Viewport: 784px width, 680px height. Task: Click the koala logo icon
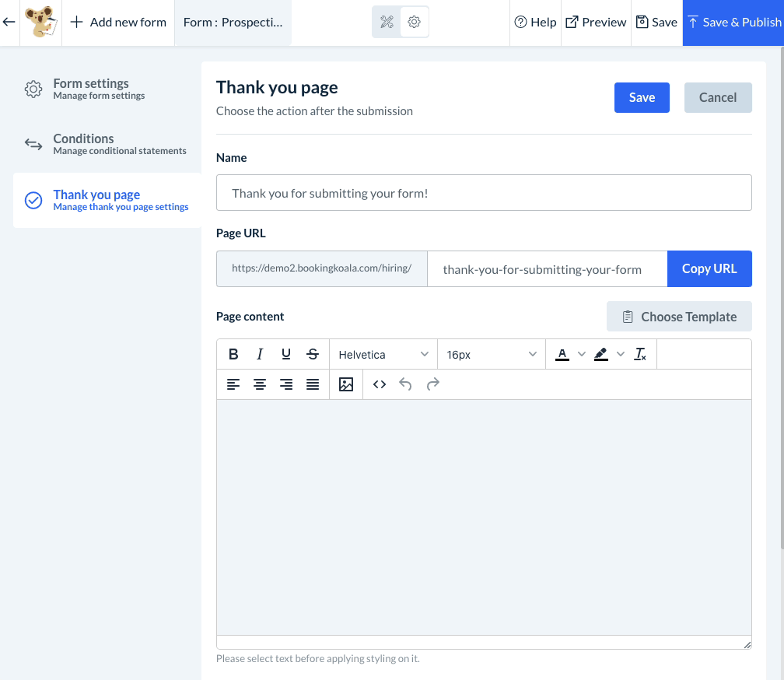(41, 22)
